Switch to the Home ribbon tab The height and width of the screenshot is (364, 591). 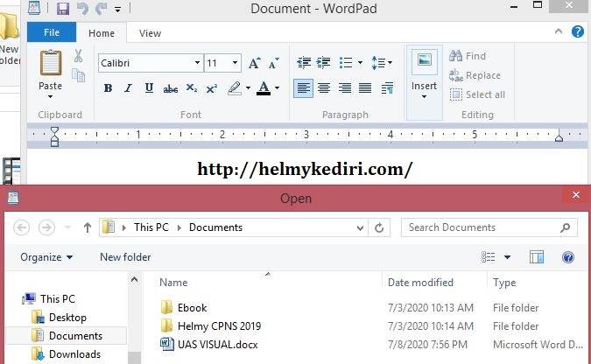pos(102,33)
